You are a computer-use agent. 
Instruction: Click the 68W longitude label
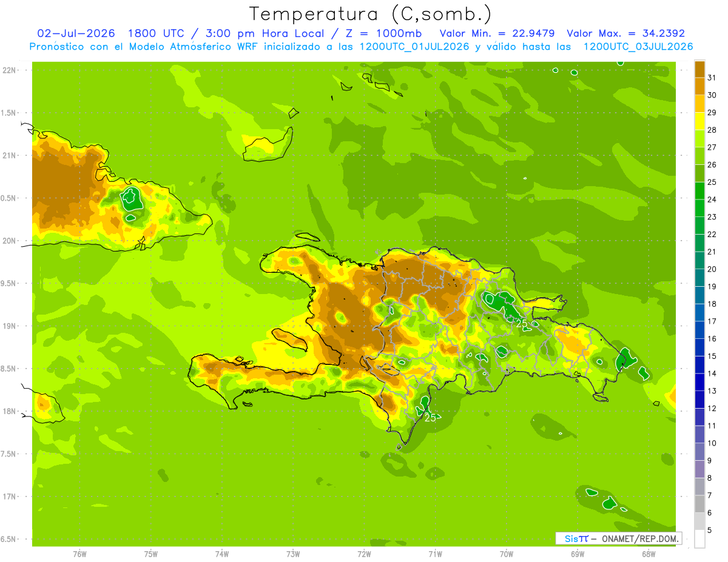pos(649,554)
